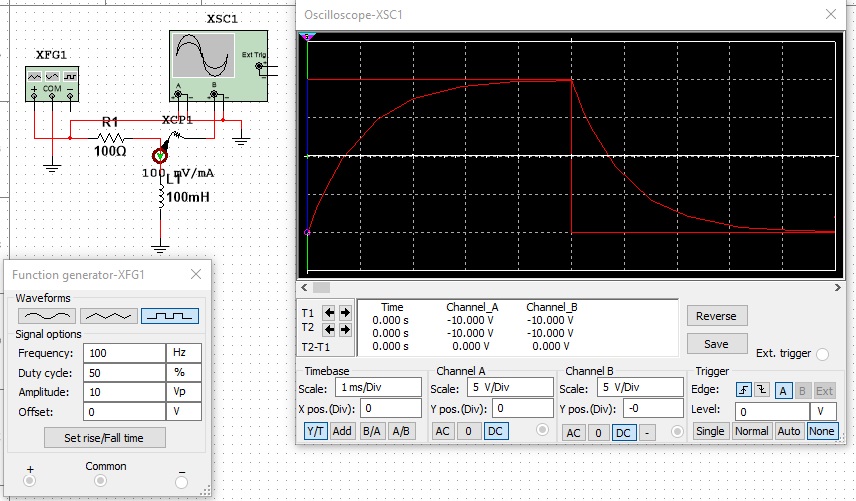Viewport: 856px width, 501px height.
Task: Select the square waveform button
Action: pyautogui.click(x=169, y=315)
